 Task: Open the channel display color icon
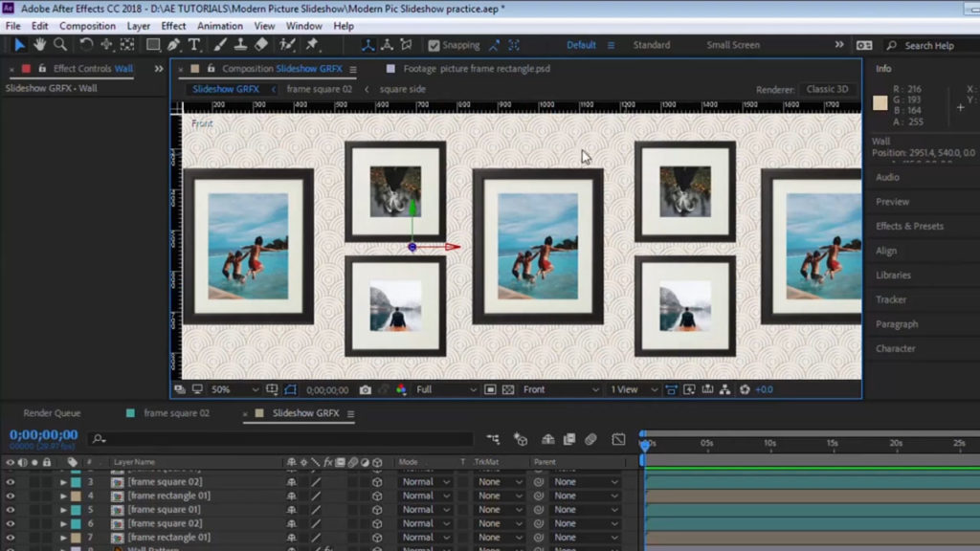tap(401, 390)
